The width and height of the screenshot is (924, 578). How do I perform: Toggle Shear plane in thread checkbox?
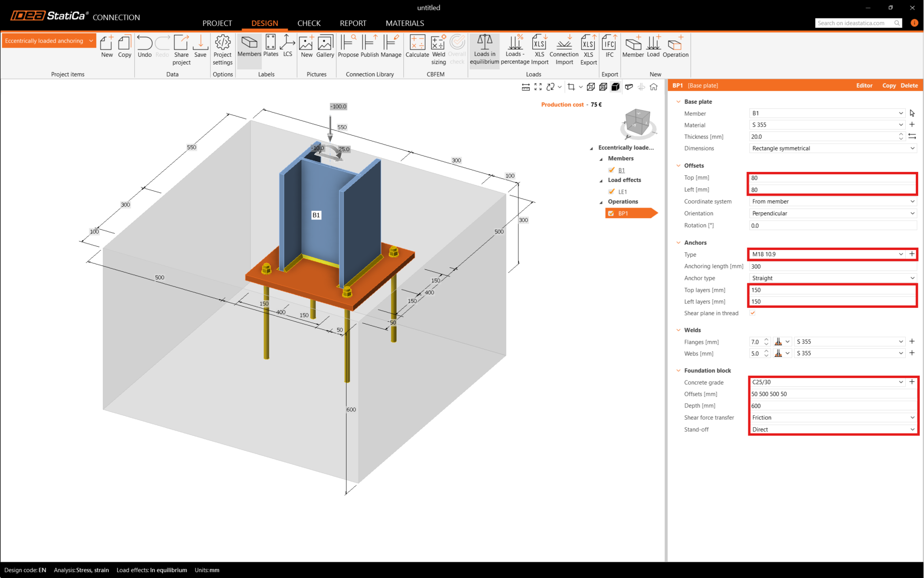pyautogui.click(x=753, y=313)
